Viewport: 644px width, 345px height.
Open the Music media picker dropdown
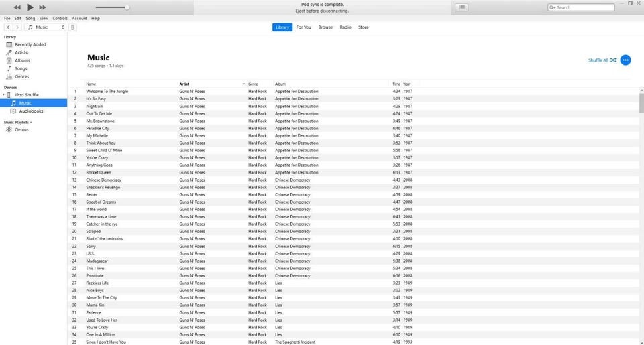[46, 27]
